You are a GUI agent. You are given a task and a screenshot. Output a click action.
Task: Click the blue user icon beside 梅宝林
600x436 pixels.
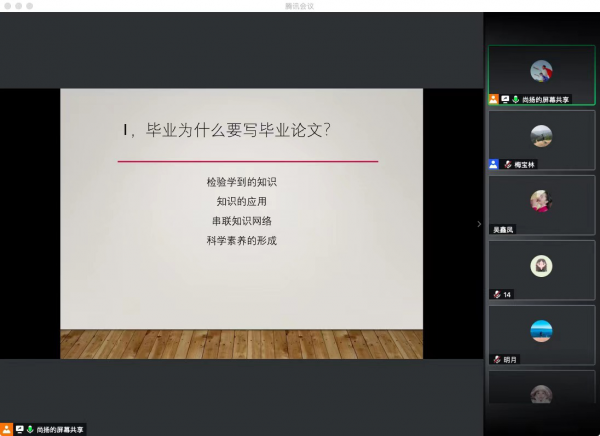point(494,164)
